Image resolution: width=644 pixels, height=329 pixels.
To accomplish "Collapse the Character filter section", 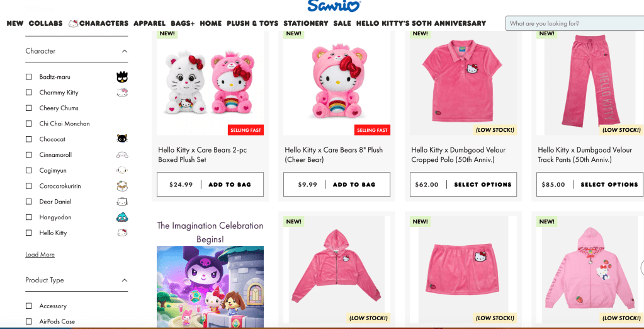I will pos(125,51).
